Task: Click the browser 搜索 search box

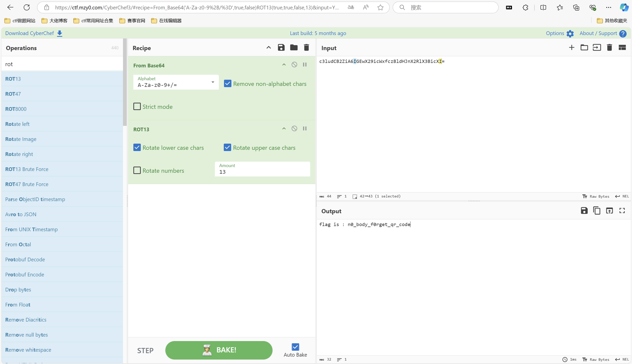Action: pos(445,7)
